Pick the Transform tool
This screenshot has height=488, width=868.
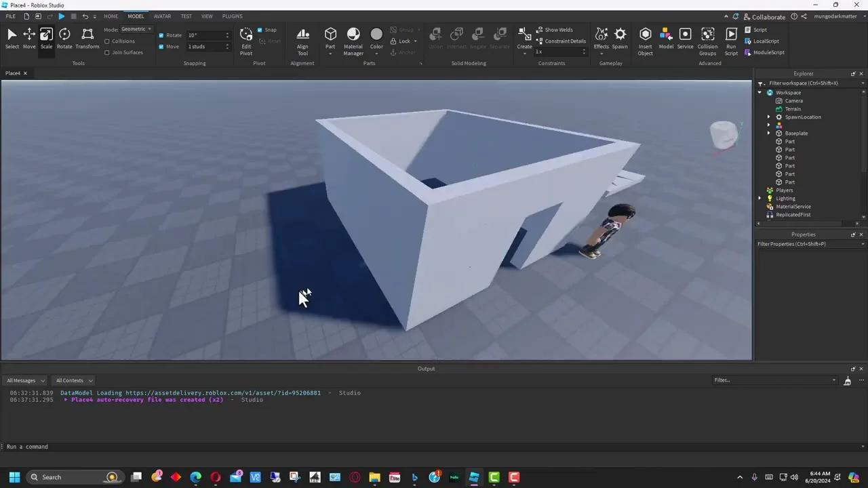coord(87,39)
